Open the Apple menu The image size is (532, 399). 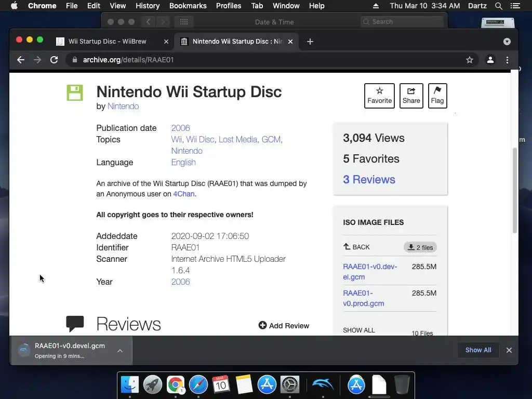click(14, 6)
